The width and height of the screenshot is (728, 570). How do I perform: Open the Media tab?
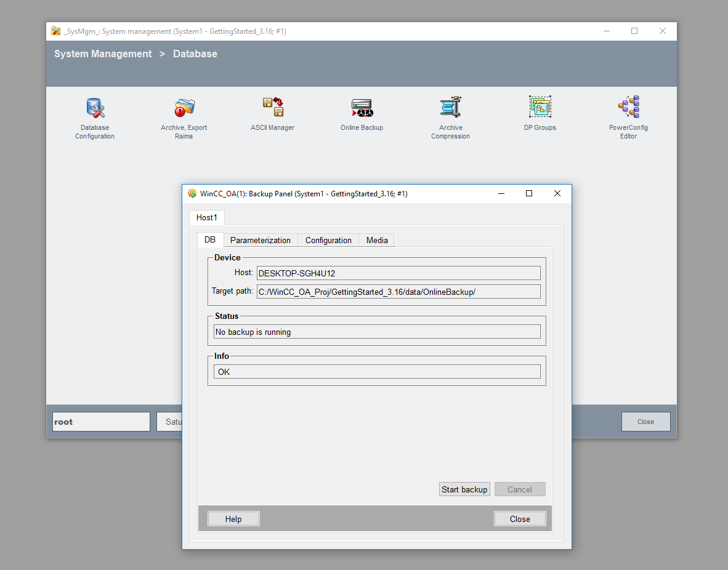(x=377, y=241)
